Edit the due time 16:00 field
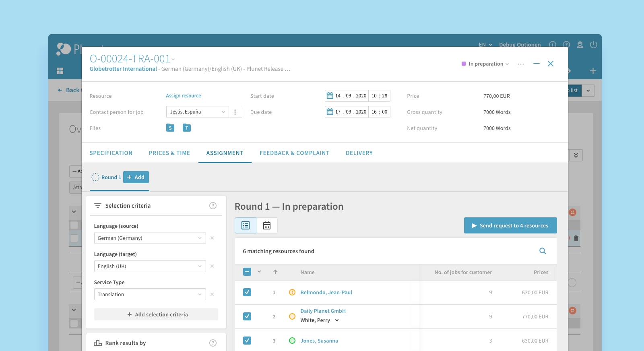 pos(380,112)
